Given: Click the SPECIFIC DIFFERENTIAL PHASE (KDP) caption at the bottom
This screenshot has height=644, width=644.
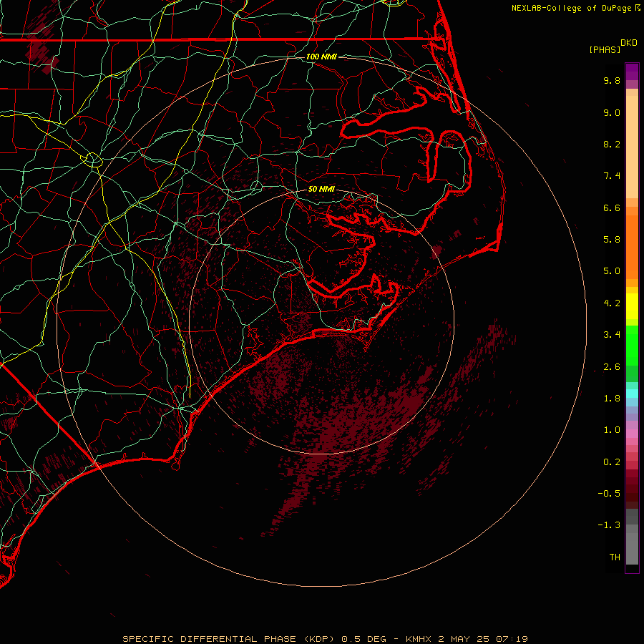Looking at the screenshot, I should [325, 639].
